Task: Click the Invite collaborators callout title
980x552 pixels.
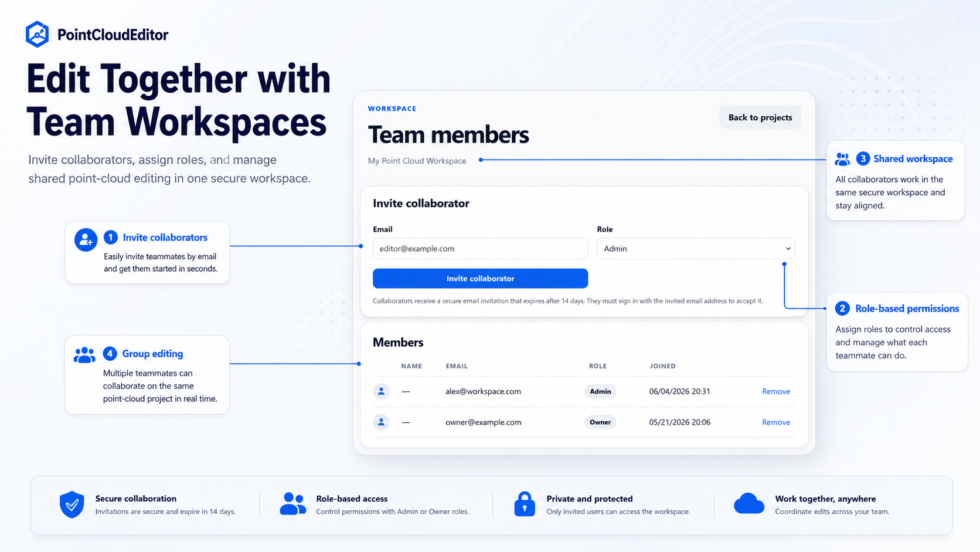Action: pos(165,238)
